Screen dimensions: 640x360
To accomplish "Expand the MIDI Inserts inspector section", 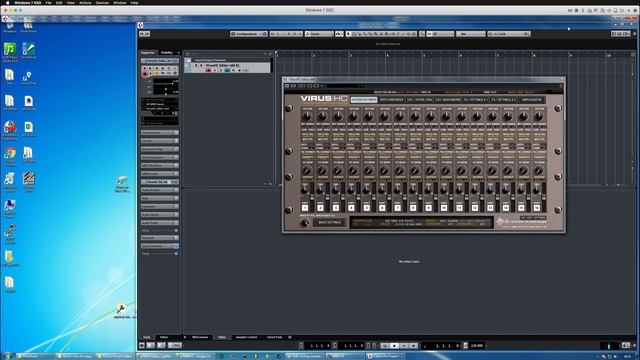I will (160, 173).
